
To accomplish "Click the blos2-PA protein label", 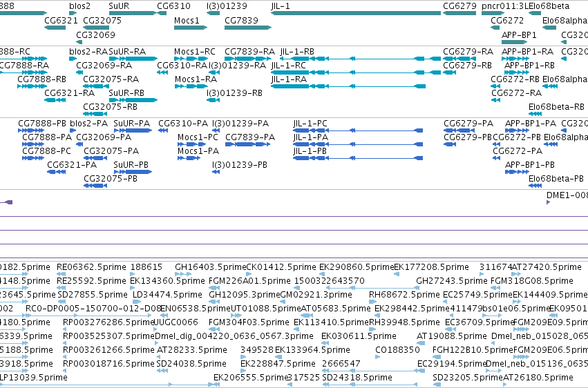I will coord(89,123).
